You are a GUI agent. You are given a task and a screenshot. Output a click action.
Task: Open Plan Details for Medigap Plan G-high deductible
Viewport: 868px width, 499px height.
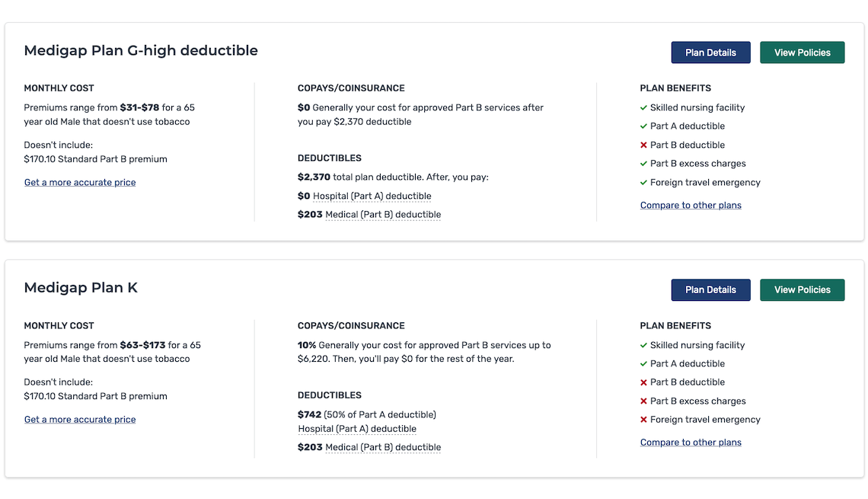[x=710, y=52]
